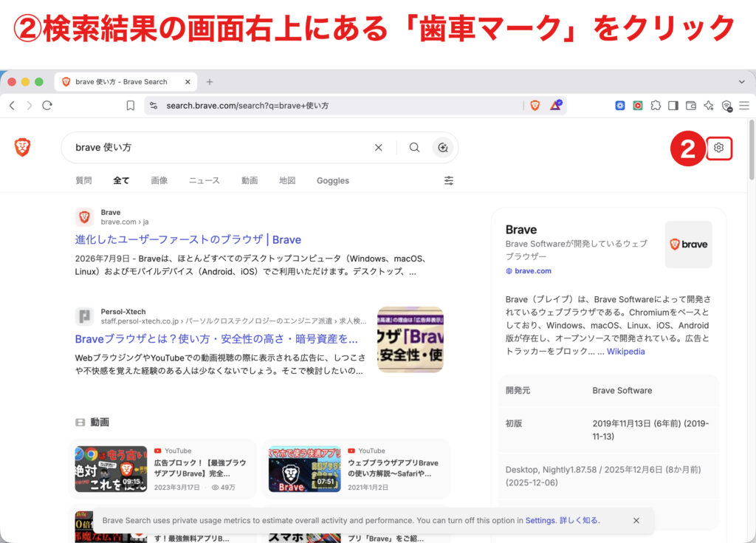Bookmark this page with bookmark icon

[x=130, y=105]
